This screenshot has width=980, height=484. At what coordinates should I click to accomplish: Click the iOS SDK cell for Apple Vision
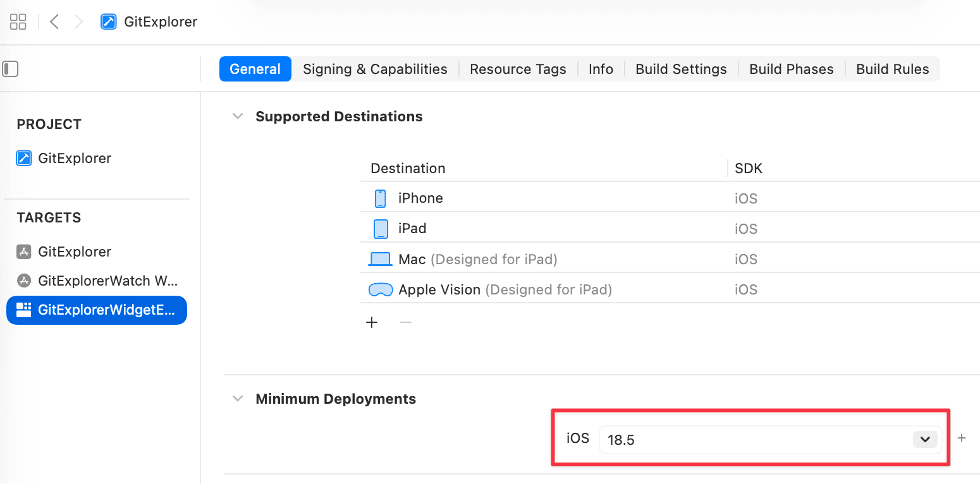[x=746, y=289]
